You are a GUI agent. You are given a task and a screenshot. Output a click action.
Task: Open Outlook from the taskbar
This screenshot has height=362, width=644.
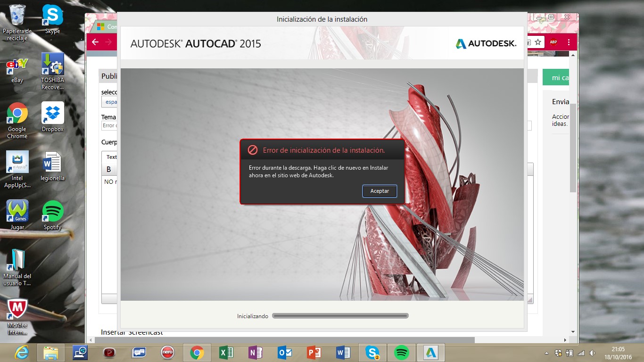pyautogui.click(x=285, y=353)
